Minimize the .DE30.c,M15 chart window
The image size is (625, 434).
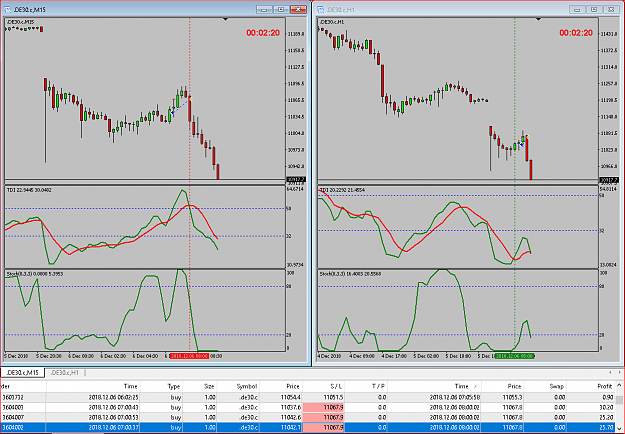pyautogui.click(x=264, y=9)
